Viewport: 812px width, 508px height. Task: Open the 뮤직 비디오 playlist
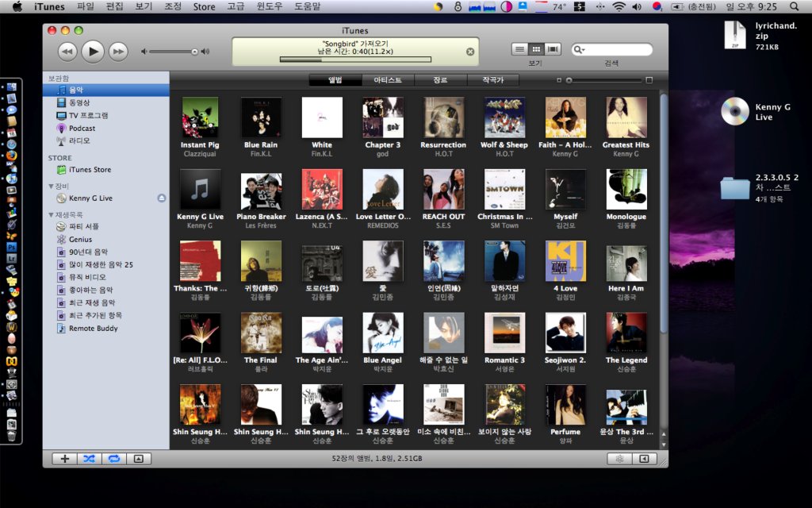tap(105, 277)
